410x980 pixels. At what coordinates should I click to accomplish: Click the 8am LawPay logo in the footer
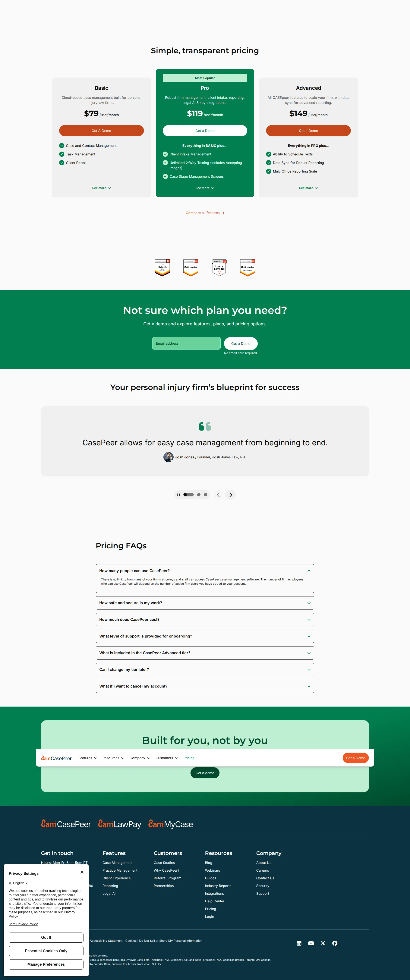(x=119, y=824)
